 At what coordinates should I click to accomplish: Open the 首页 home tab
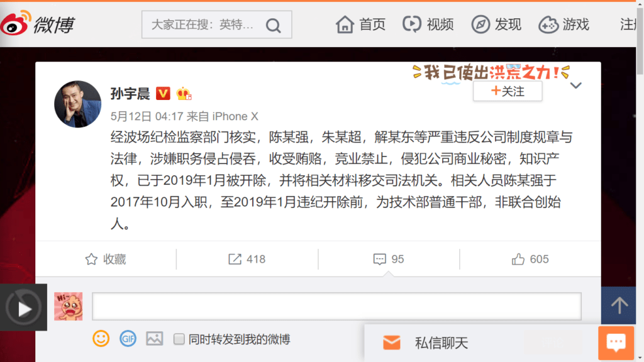(x=360, y=25)
